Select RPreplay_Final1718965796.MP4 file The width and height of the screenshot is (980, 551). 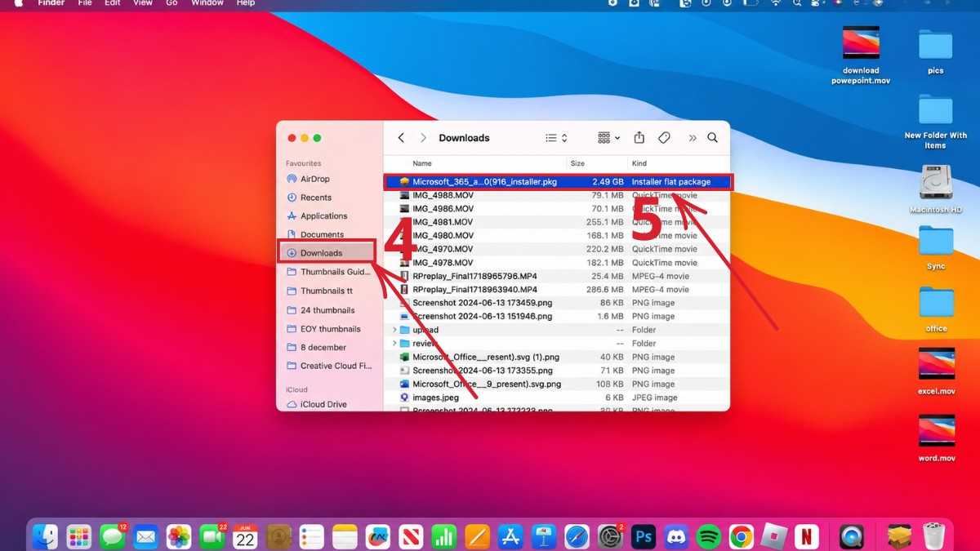tap(558, 276)
